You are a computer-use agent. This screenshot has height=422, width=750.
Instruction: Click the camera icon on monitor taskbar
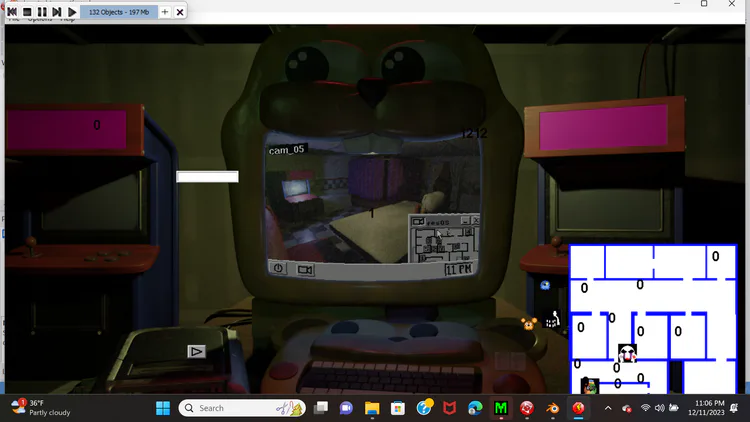tap(305, 270)
